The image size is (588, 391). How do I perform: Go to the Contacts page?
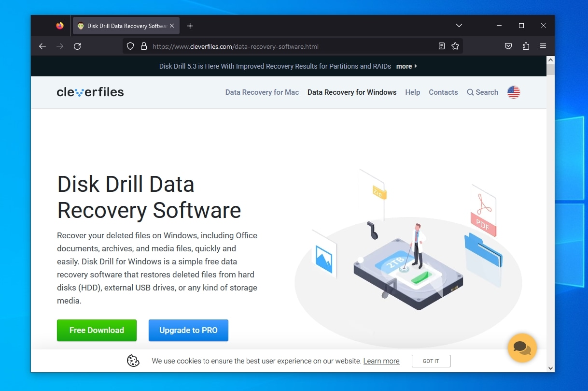pos(443,92)
